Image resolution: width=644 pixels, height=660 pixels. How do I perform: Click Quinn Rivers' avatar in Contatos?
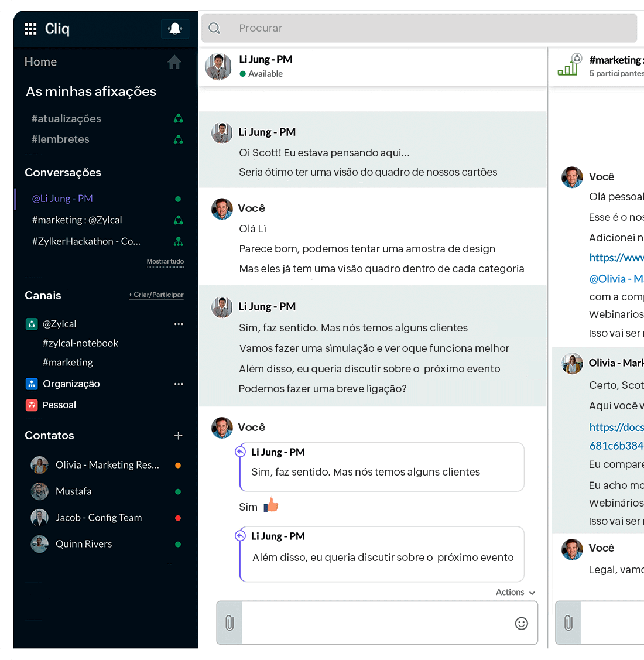(40, 544)
